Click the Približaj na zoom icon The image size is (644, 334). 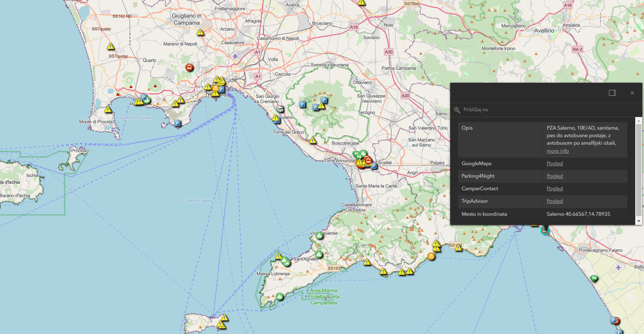pyautogui.click(x=457, y=110)
